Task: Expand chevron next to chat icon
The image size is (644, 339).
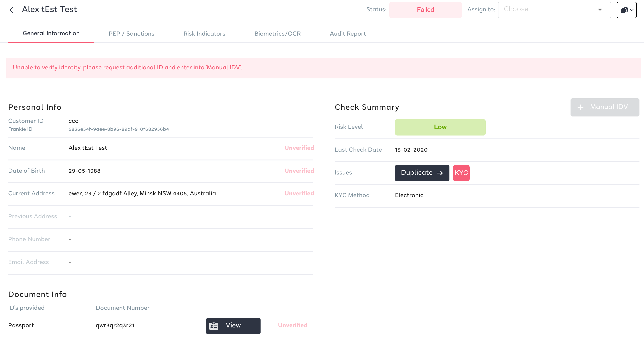Action: [632, 10]
